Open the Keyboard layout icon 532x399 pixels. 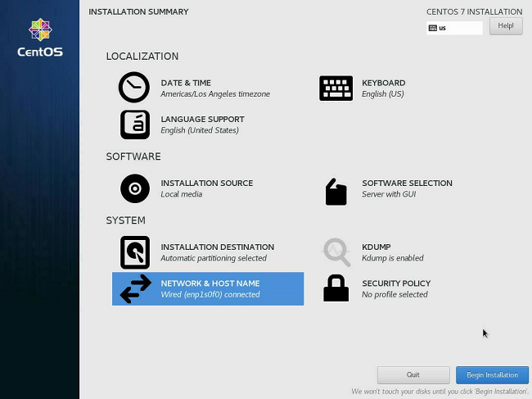tap(336, 88)
